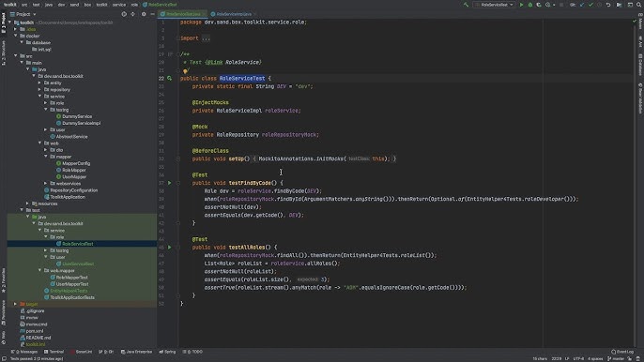Click the Rollback undo arrow icon
The width and height of the screenshot is (644, 362).
point(608,5)
